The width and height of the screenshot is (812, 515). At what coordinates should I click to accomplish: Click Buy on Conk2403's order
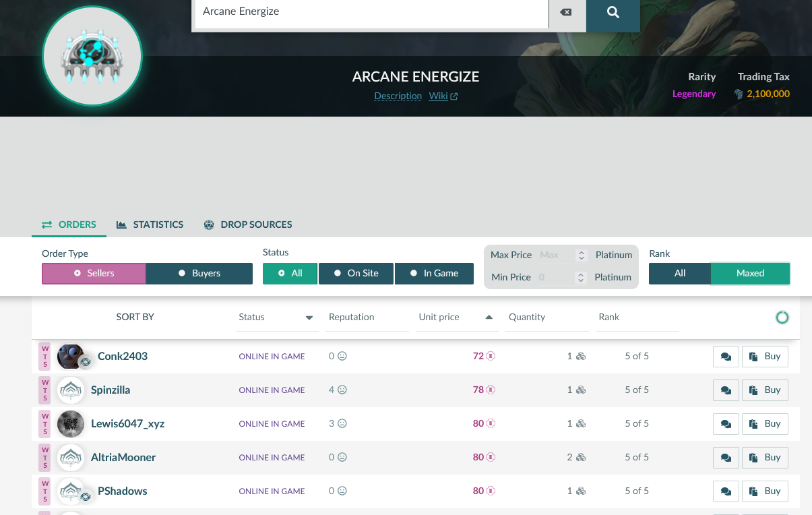[765, 357]
